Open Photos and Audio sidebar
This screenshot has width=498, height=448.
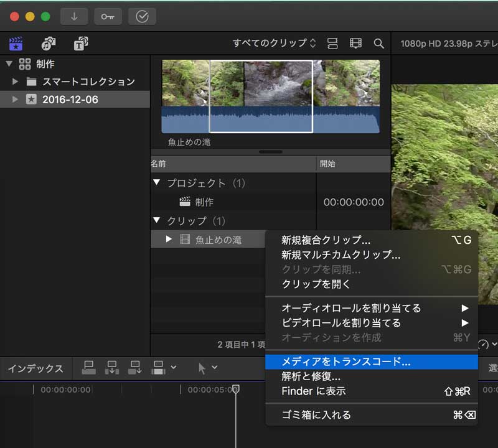[48, 44]
